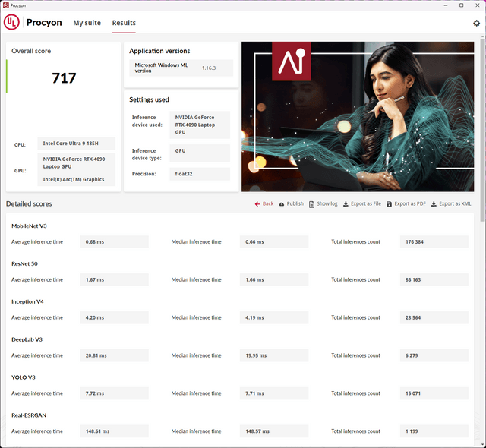The width and height of the screenshot is (486, 448).
Task: Click YOLO V3 median time 7.71 ms
Action: [274, 393]
